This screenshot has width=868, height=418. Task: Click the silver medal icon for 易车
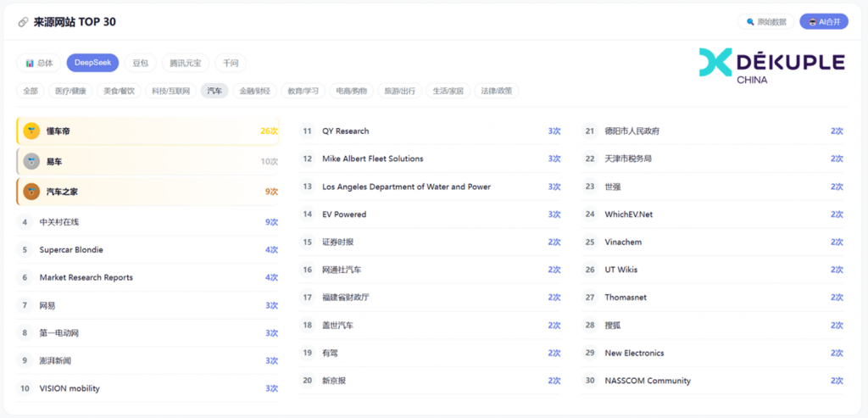pyautogui.click(x=31, y=162)
